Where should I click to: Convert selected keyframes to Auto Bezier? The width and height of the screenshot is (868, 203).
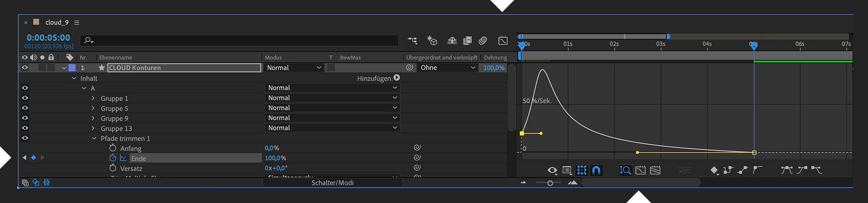pos(758,170)
